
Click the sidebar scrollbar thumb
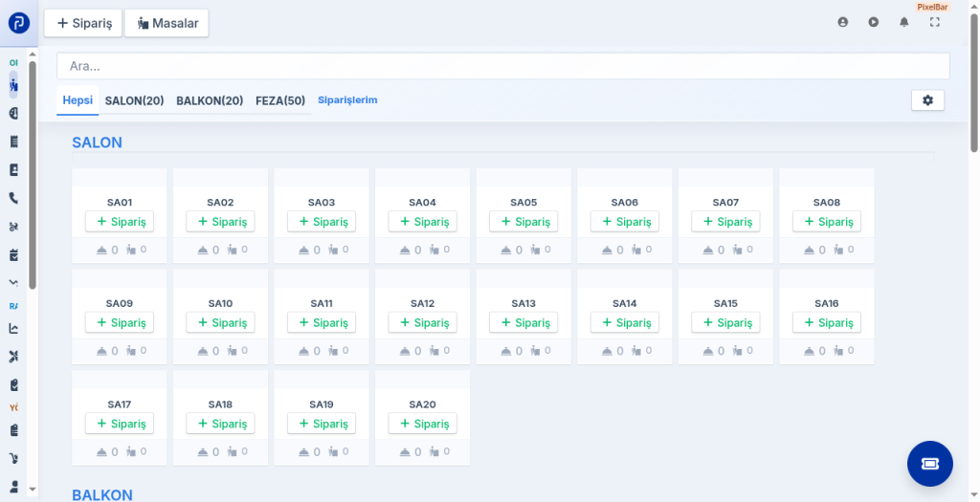coord(33,175)
